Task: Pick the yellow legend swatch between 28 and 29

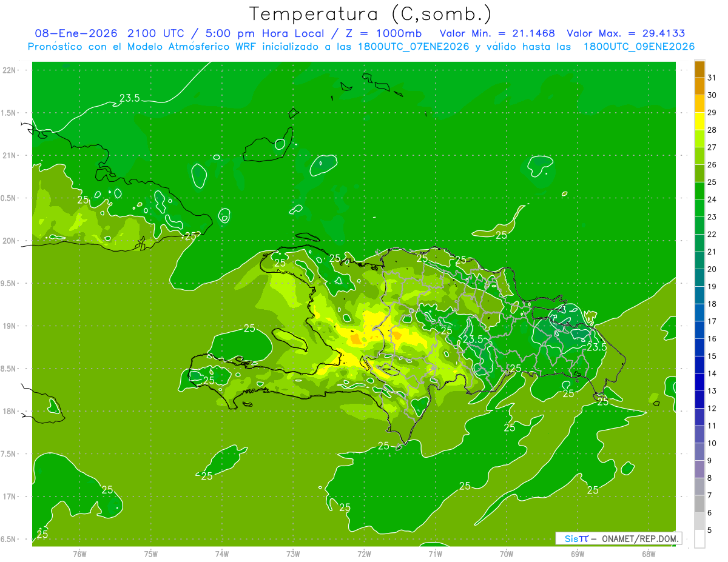Action: point(699,121)
